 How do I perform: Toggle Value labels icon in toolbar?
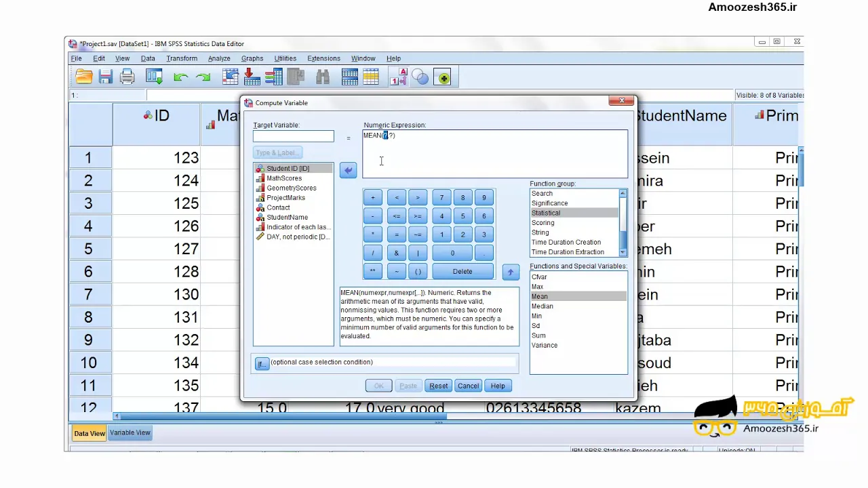(x=399, y=77)
